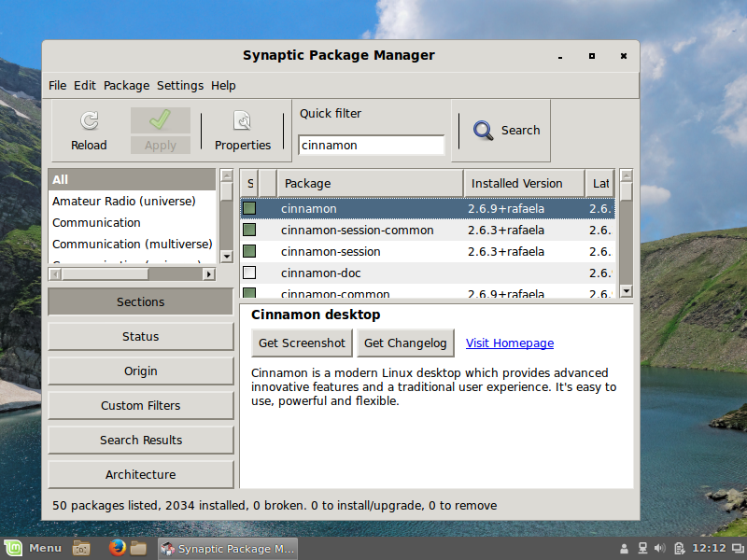This screenshot has width=747, height=560.
Task: Select the Communication section
Action: pos(132,222)
